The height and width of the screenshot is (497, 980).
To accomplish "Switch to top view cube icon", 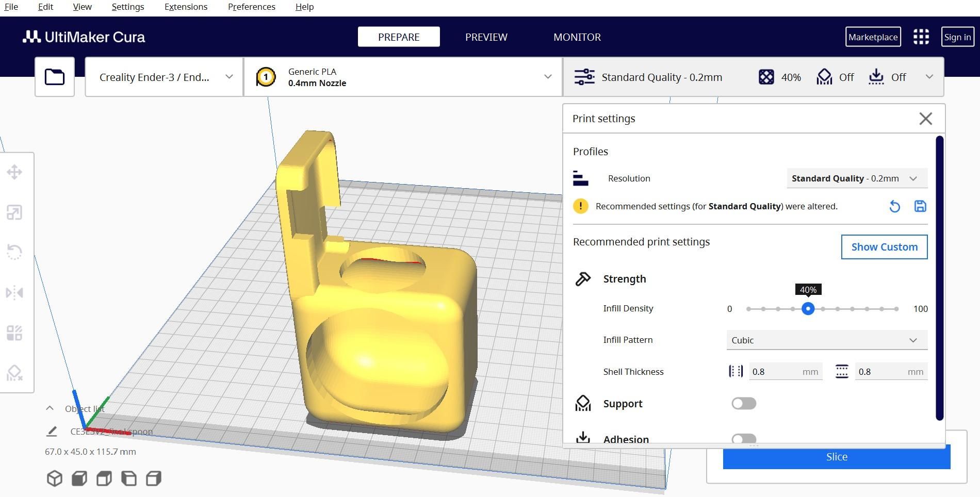I will [x=104, y=478].
